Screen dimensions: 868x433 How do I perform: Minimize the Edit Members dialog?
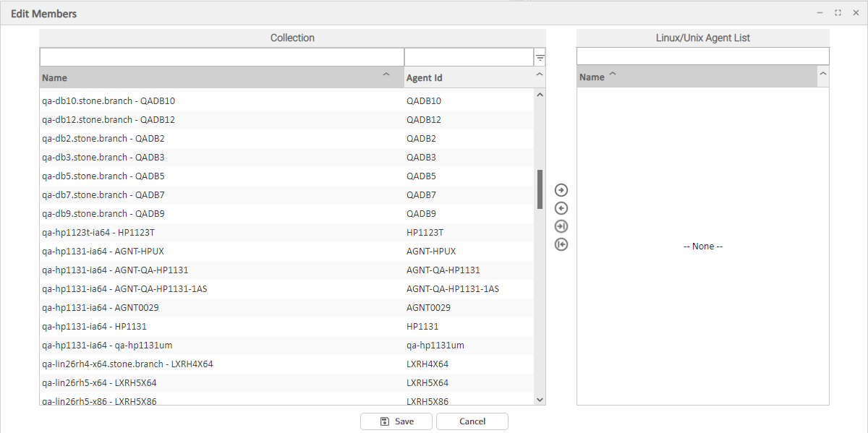coord(820,13)
